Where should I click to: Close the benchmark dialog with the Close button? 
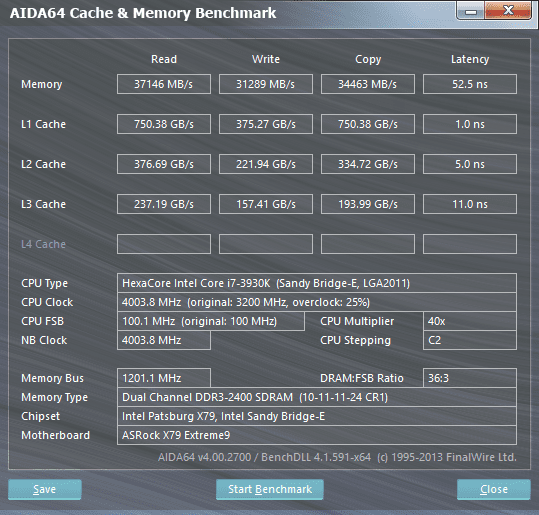(494, 489)
